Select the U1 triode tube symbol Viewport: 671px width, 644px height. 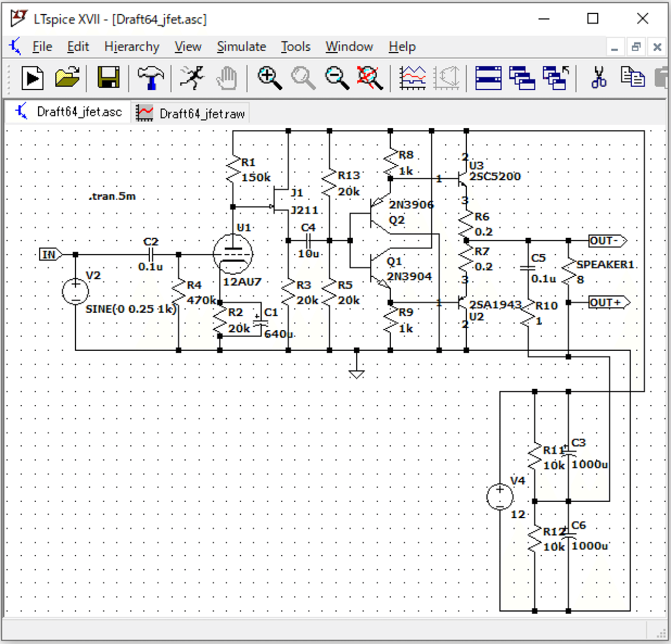(x=233, y=255)
